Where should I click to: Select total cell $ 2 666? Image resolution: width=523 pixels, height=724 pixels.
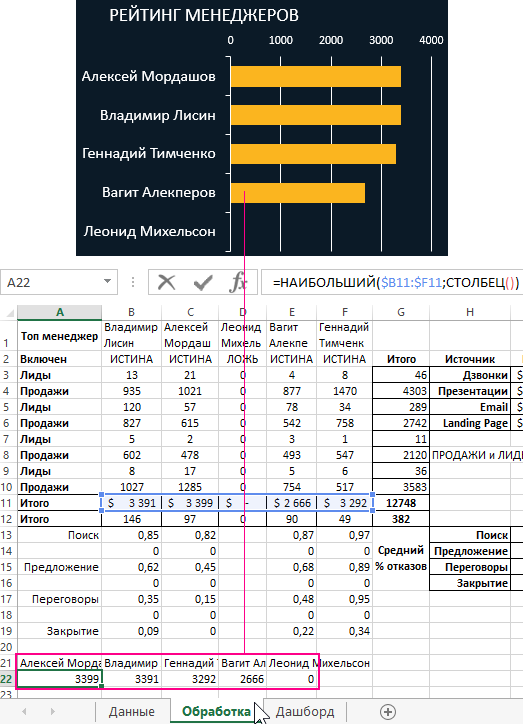tap(292, 503)
